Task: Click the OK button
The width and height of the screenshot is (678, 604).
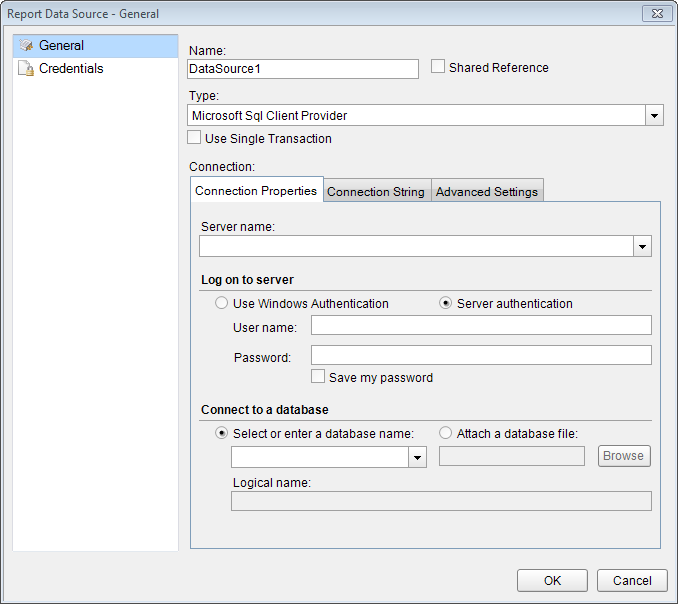Action: click(552, 580)
